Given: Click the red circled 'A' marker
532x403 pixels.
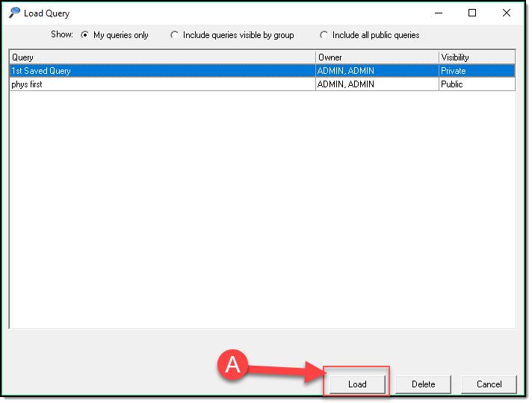Looking at the screenshot, I should coord(233,365).
